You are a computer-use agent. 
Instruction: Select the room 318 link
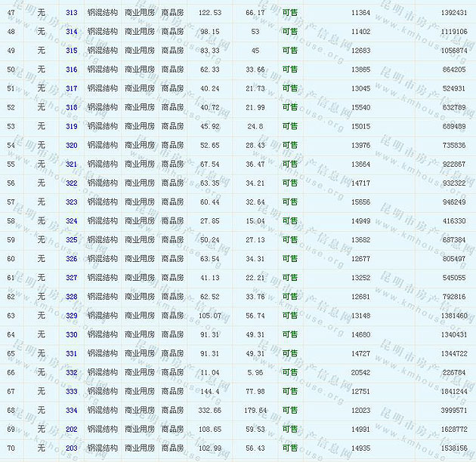click(72, 107)
